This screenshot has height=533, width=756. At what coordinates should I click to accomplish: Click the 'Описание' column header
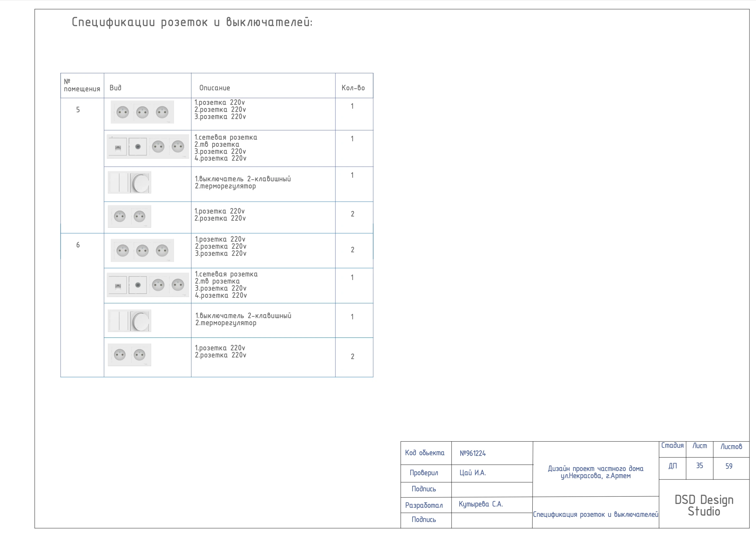pos(215,88)
